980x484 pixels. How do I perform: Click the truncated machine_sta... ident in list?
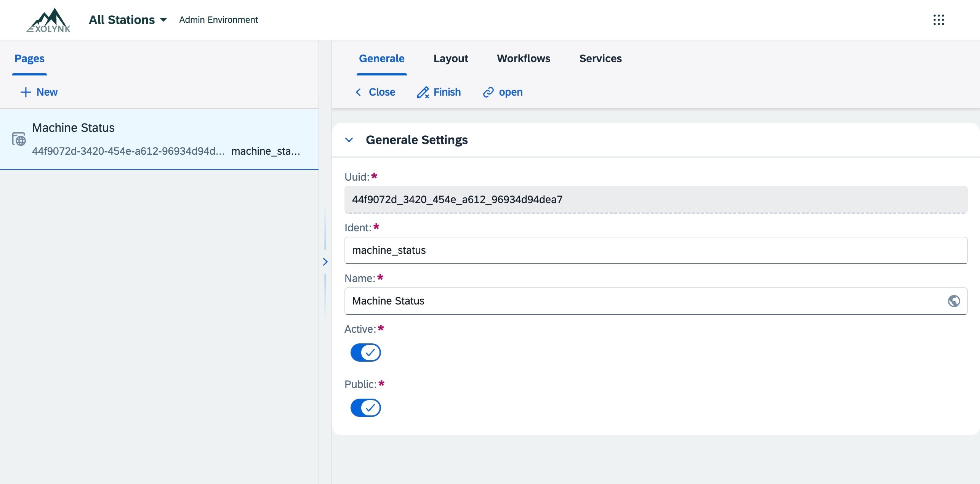[x=266, y=151]
